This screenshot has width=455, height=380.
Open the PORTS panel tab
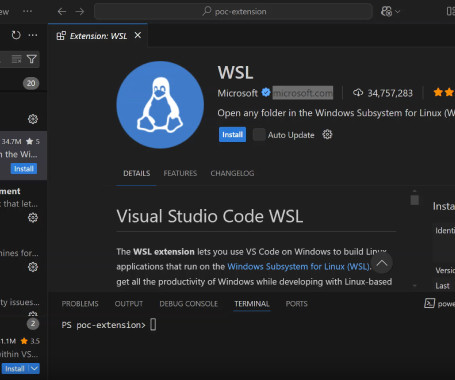click(x=297, y=304)
